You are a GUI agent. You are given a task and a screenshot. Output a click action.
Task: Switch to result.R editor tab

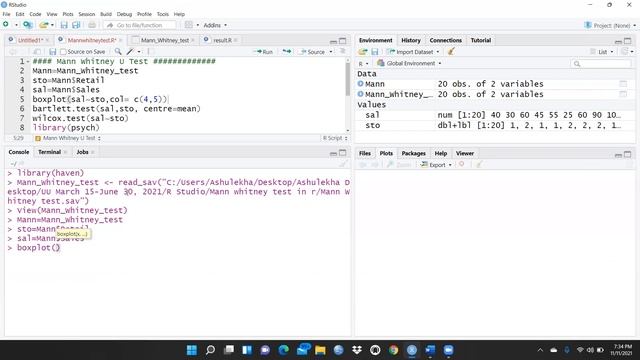(x=222, y=40)
